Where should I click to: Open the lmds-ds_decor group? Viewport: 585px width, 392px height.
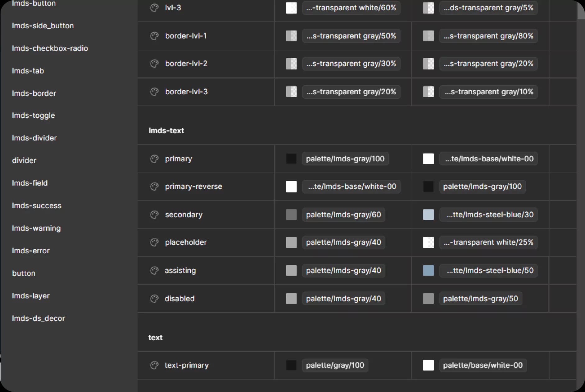point(39,318)
